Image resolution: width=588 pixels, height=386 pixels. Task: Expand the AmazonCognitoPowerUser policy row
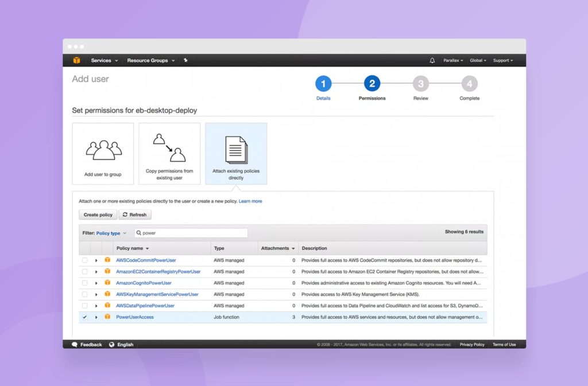pos(96,283)
